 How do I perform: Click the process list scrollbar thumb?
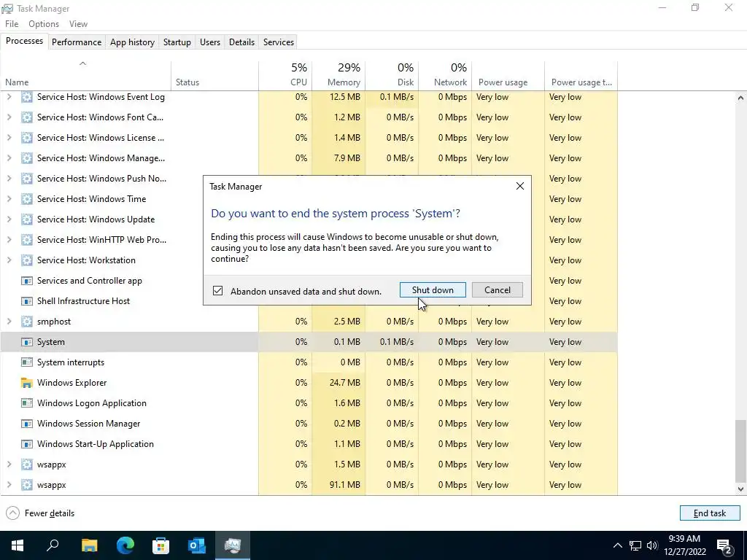[x=740, y=451]
